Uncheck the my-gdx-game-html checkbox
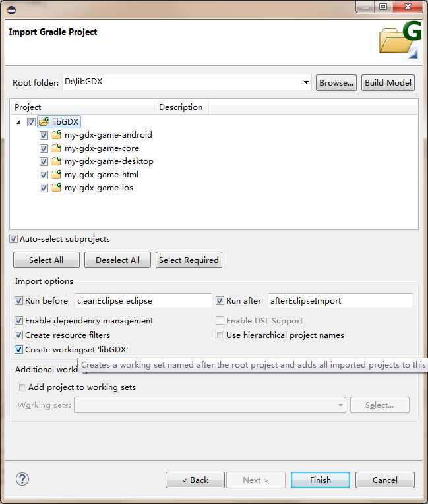Screen dimensions: 428x504 [x=44, y=175]
